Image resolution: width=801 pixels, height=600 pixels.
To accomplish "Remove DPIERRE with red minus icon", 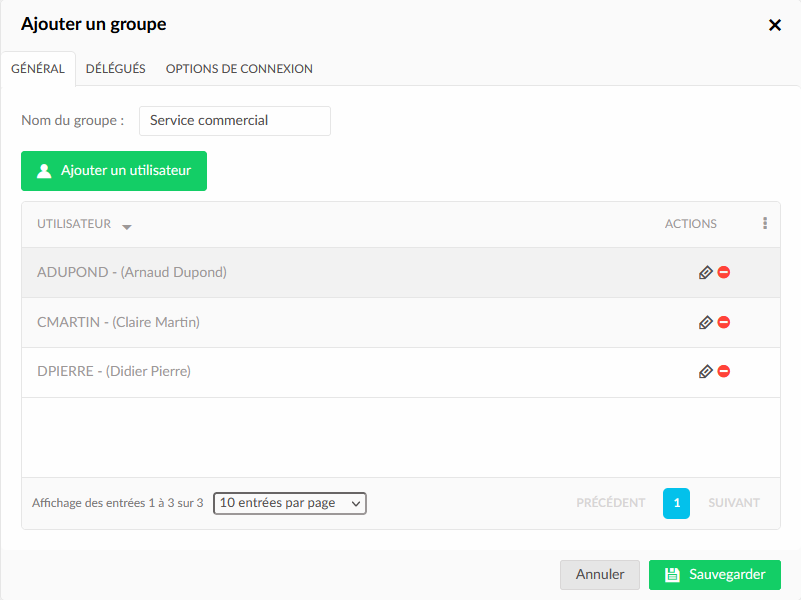I will pyautogui.click(x=724, y=371).
